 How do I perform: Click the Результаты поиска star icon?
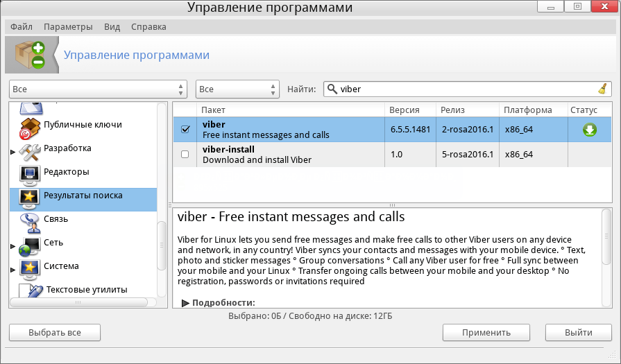[x=30, y=200]
